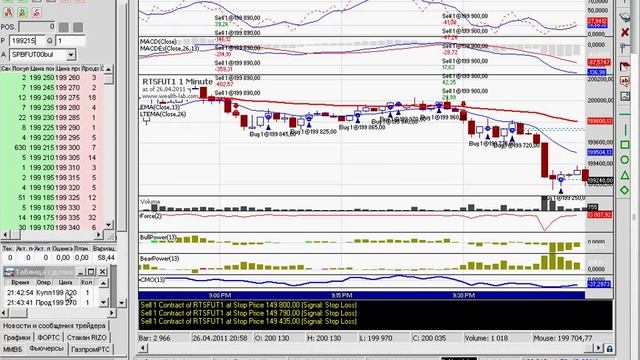The width and height of the screenshot is (640, 360).
Task: Click chart horizontal scrollbar left arrow
Action: [x=143, y=348]
